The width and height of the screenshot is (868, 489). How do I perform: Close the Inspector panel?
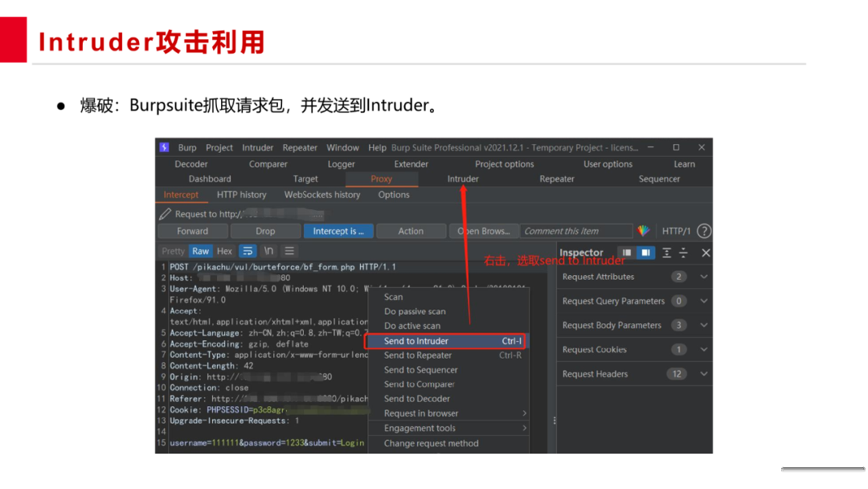coord(706,253)
